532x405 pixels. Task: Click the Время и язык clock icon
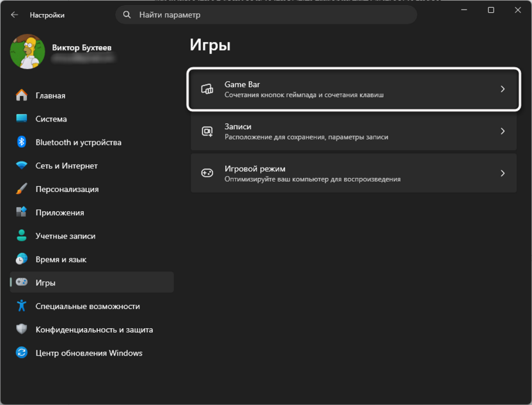[x=21, y=259]
